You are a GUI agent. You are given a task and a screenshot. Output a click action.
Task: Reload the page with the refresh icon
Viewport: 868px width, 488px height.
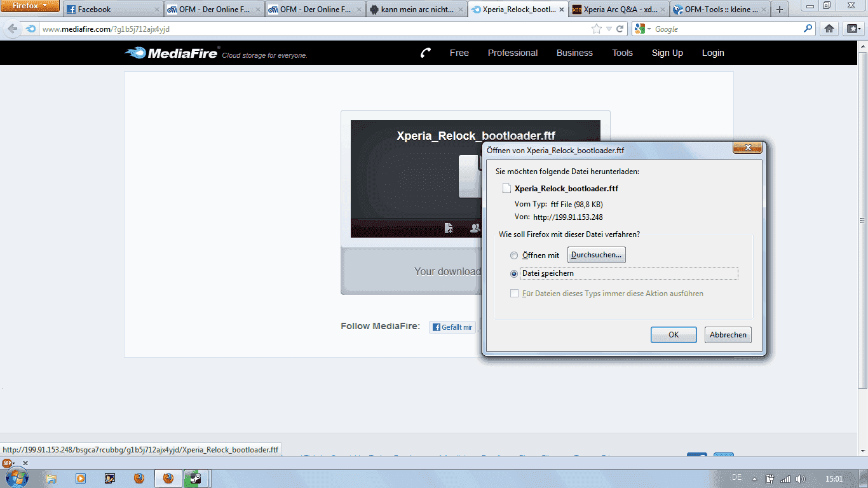click(620, 29)
